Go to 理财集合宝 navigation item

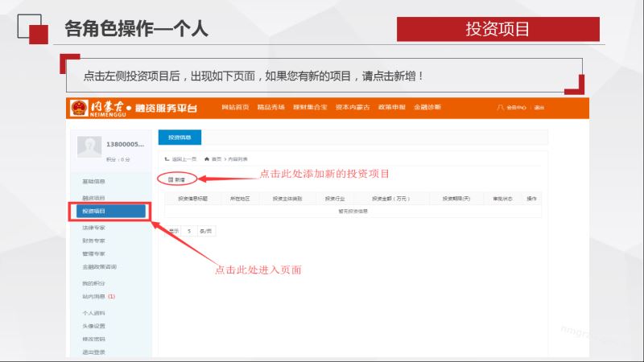[x=310, y=107]
